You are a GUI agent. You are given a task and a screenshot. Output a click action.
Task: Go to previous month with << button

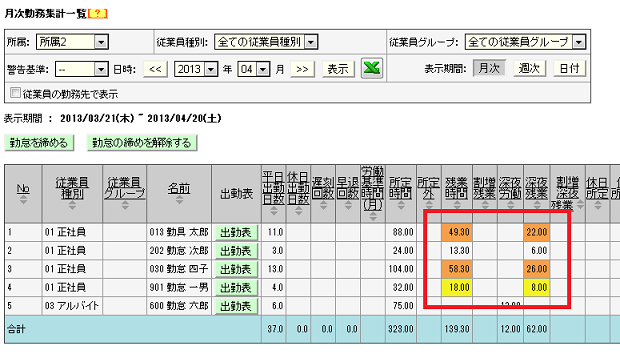point(155,70)
